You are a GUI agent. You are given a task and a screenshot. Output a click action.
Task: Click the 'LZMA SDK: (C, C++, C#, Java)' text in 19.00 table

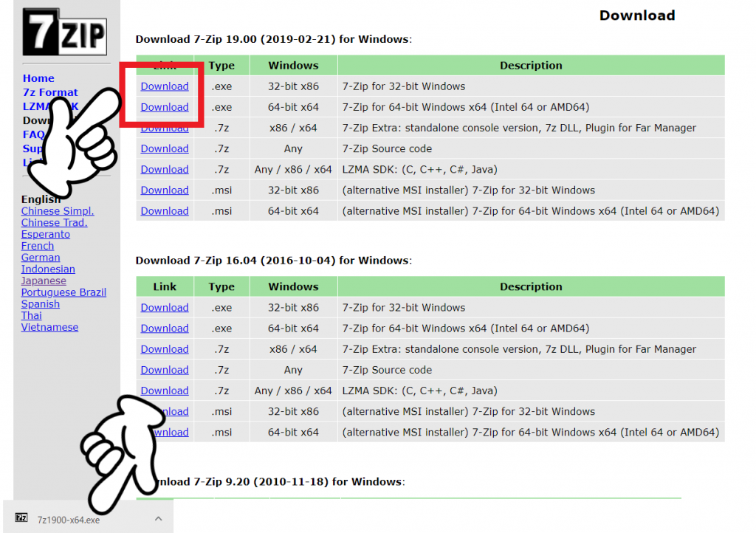[419, 169]
